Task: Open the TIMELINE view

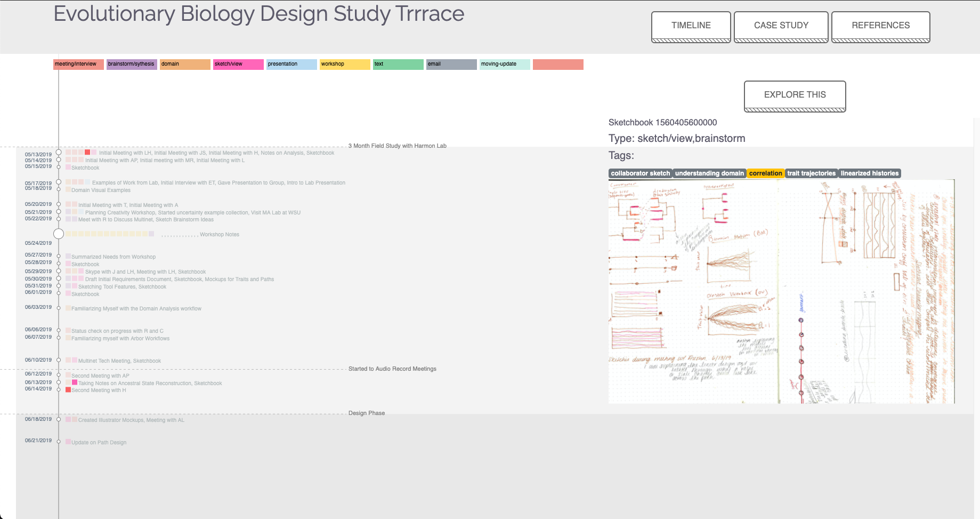Action: click(691, 27)
